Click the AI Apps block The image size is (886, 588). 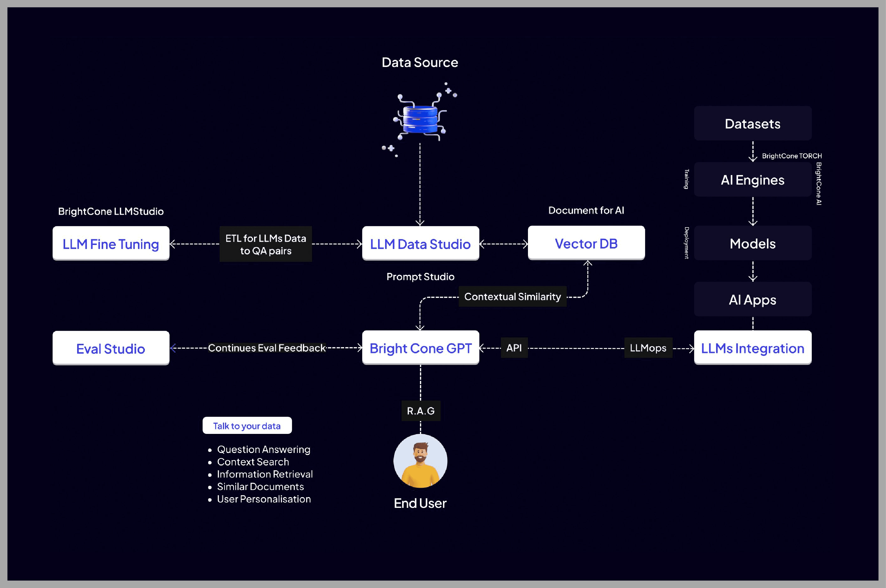click(753, 299)
